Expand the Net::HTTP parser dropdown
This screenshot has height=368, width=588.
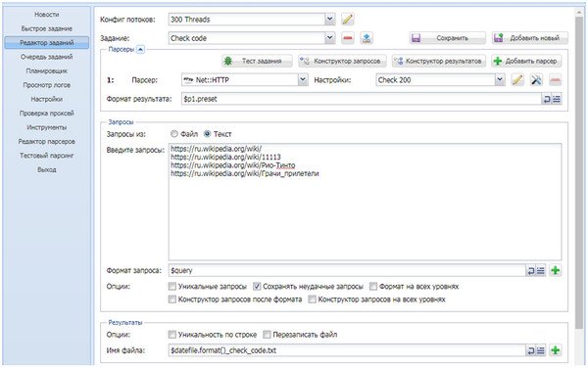[303, 79]
